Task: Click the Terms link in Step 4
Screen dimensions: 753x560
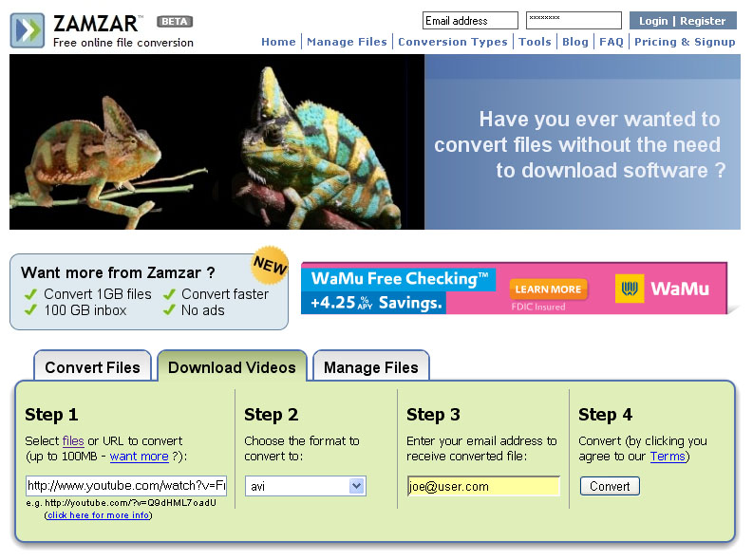Action: [x=667, y=457]
